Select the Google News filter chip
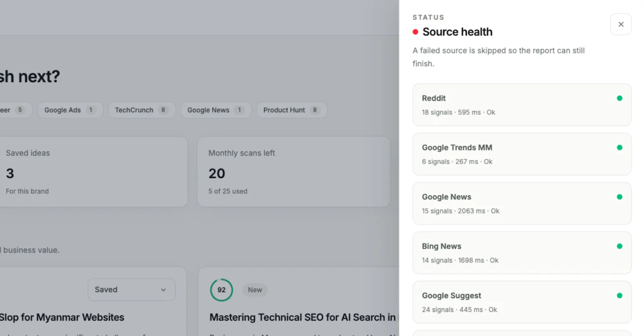644x336 pixels. point(216,110)
